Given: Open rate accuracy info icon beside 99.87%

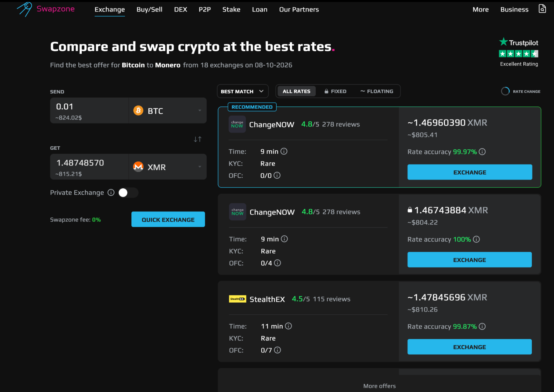Looking at the screenshot, I should (482, 326).
